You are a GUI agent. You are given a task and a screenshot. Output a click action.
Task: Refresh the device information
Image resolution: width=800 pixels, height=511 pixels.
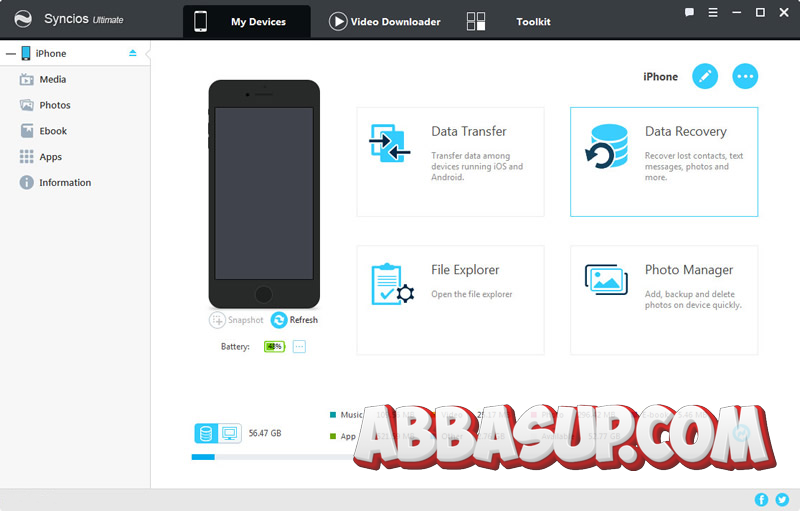coord(294,320)
